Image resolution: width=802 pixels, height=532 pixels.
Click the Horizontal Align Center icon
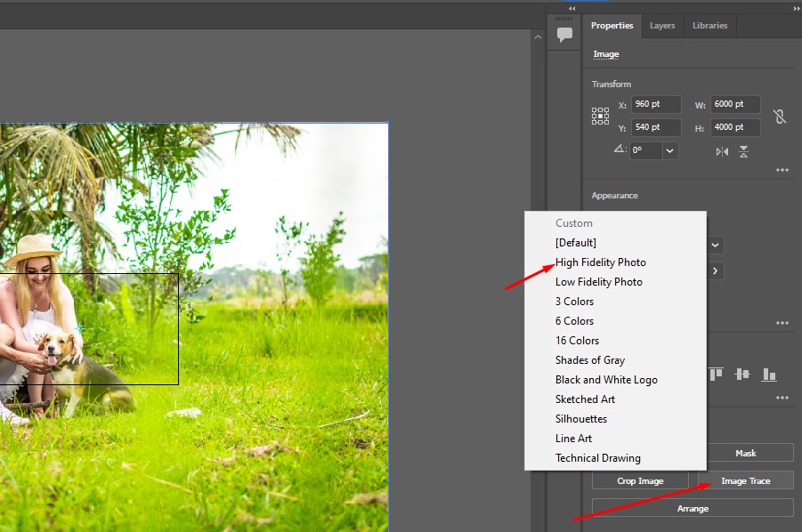(742, 374)
